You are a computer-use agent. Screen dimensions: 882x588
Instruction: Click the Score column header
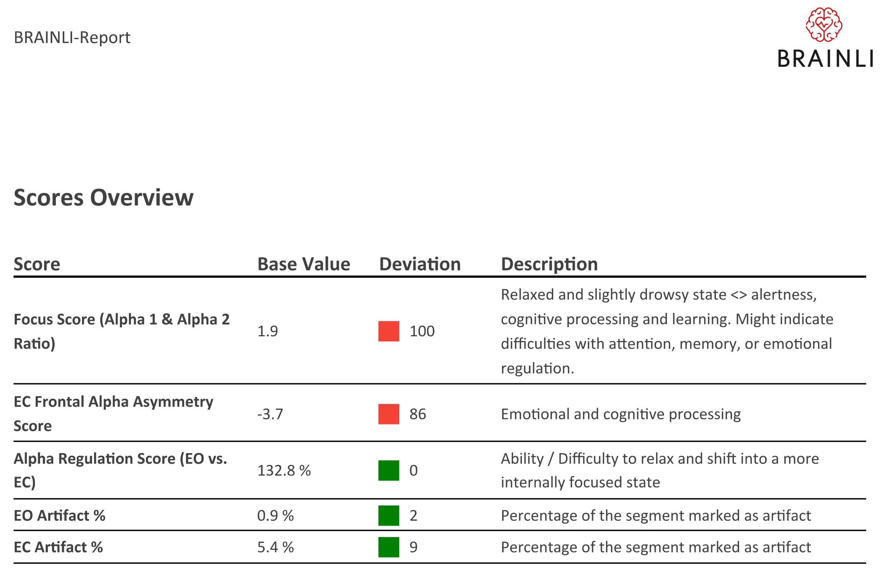[x=37, y=264]
